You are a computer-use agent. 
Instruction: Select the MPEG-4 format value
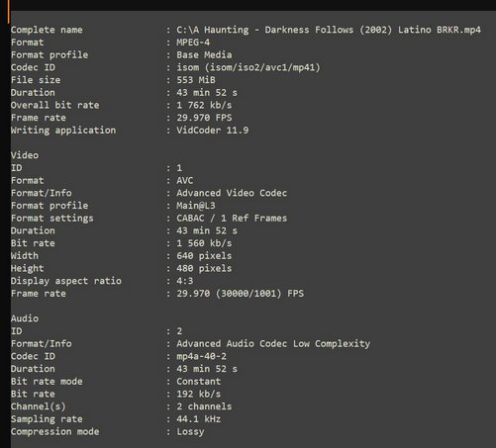[x=193, y=43]
